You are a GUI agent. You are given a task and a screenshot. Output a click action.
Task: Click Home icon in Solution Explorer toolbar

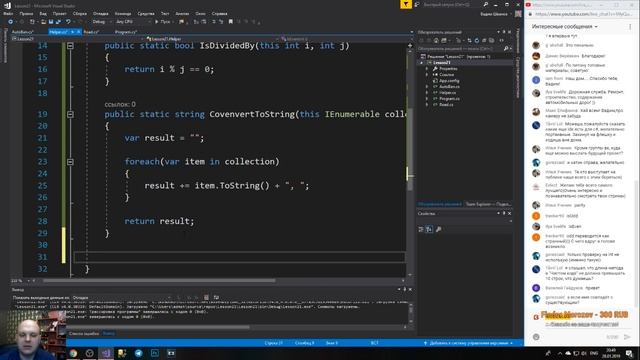(436, 40)
